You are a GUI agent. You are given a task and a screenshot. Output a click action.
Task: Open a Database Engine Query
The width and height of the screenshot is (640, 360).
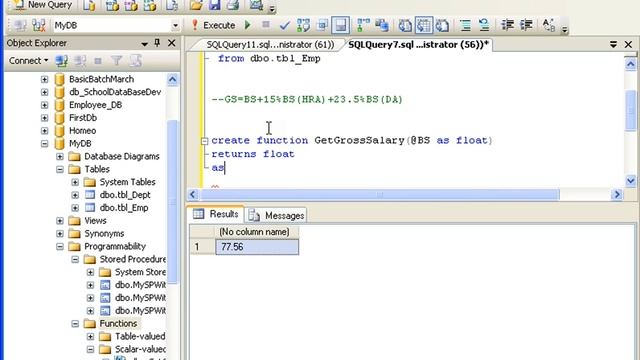pyautogui.click(x=89, y=5)
